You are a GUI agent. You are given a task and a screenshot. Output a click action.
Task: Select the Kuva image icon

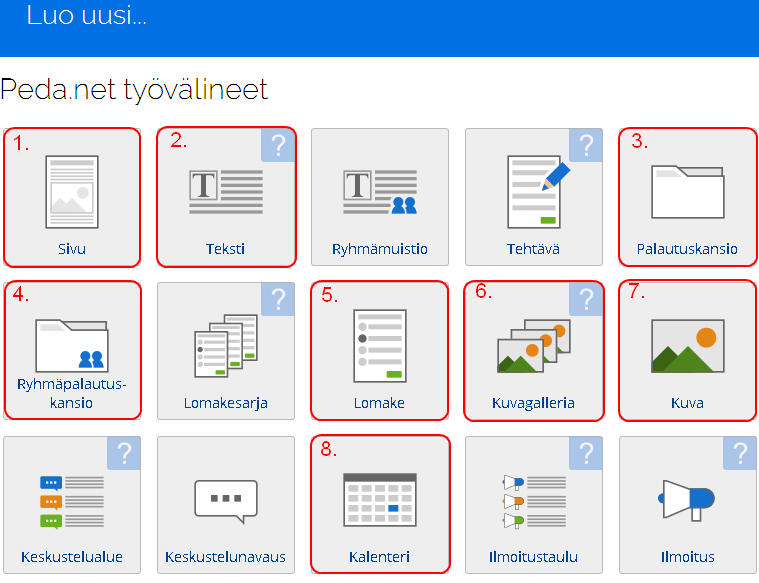687,346
